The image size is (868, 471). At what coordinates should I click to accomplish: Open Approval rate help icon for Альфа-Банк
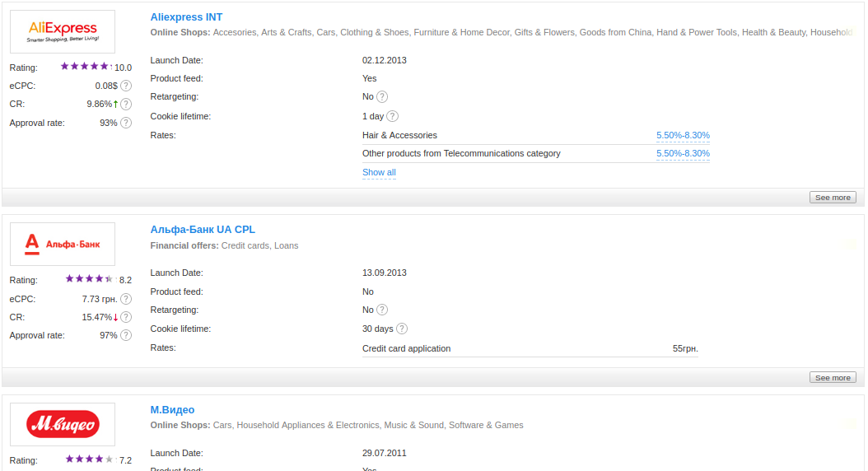click(126, 335)
